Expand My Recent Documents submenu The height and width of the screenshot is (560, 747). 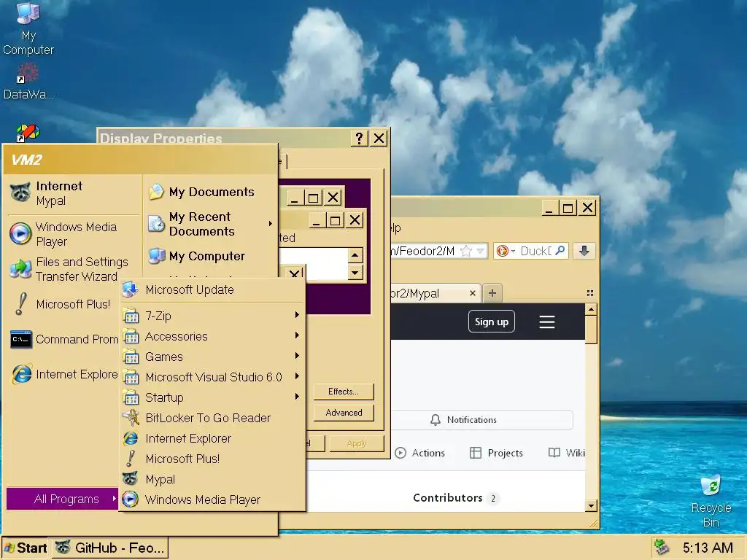(209, 224)
